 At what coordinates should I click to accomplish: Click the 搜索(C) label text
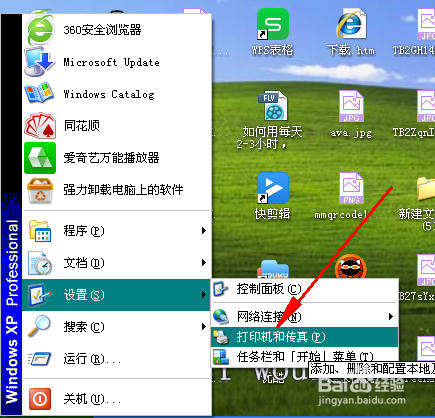point(84,327)
